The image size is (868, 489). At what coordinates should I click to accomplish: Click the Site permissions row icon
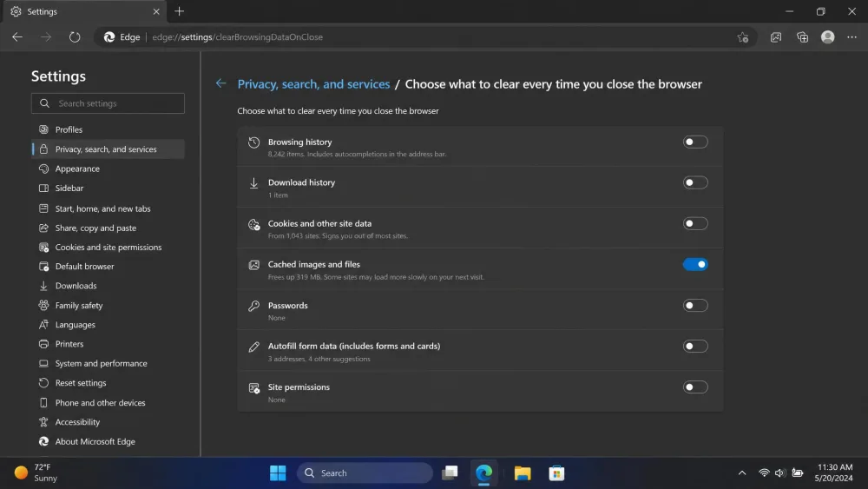tap(253, 387)
